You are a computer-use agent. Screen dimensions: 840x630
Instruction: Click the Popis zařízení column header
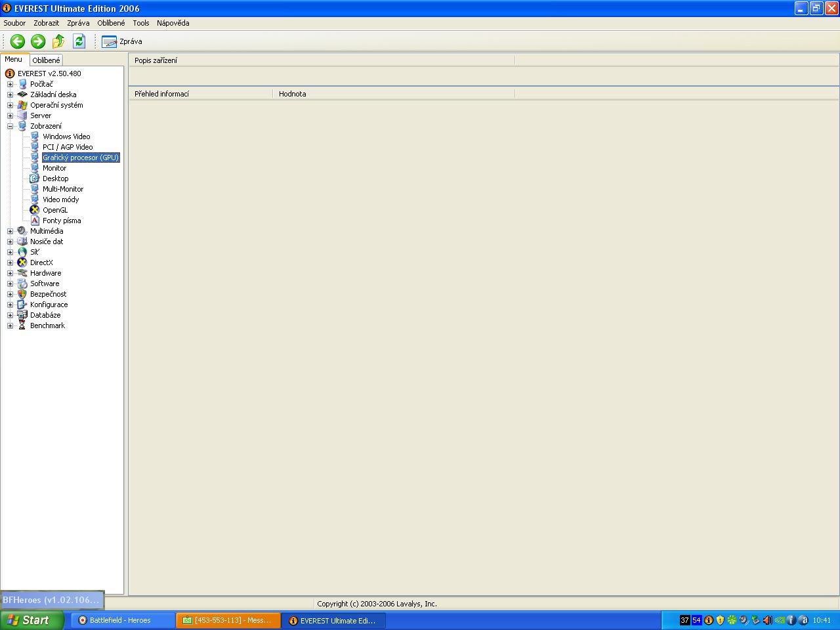tap(322, 60)
